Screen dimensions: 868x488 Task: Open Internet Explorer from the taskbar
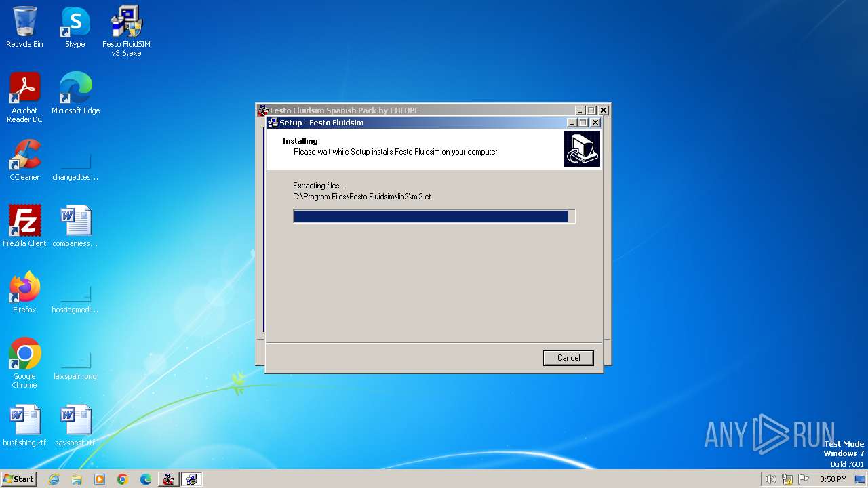click(x=54, y=479)
